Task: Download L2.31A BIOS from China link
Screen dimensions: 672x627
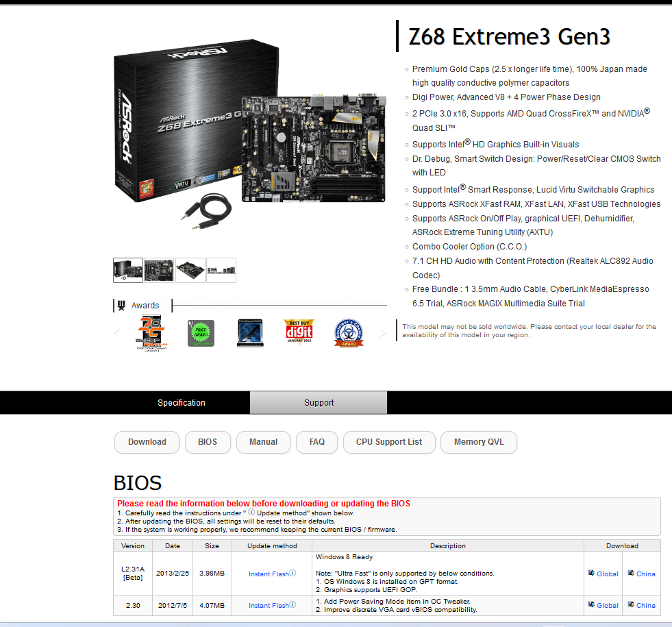Action: (x=646, y=574)
